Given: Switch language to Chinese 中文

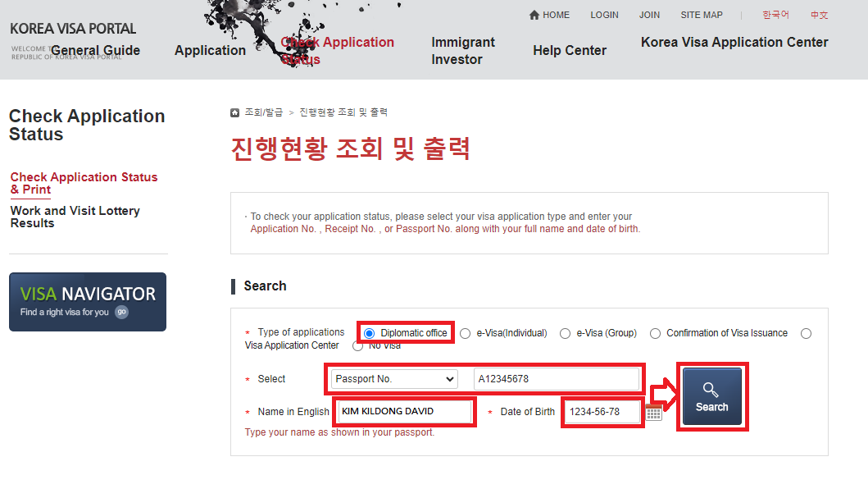Looking at the screenshot, I should [x=820, y=15].
